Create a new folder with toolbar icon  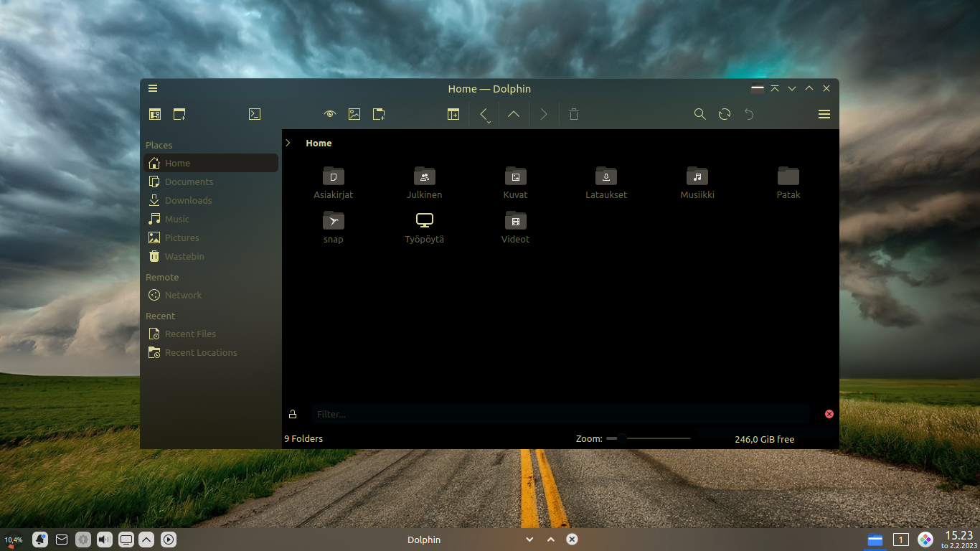click(x=379, y=114)
